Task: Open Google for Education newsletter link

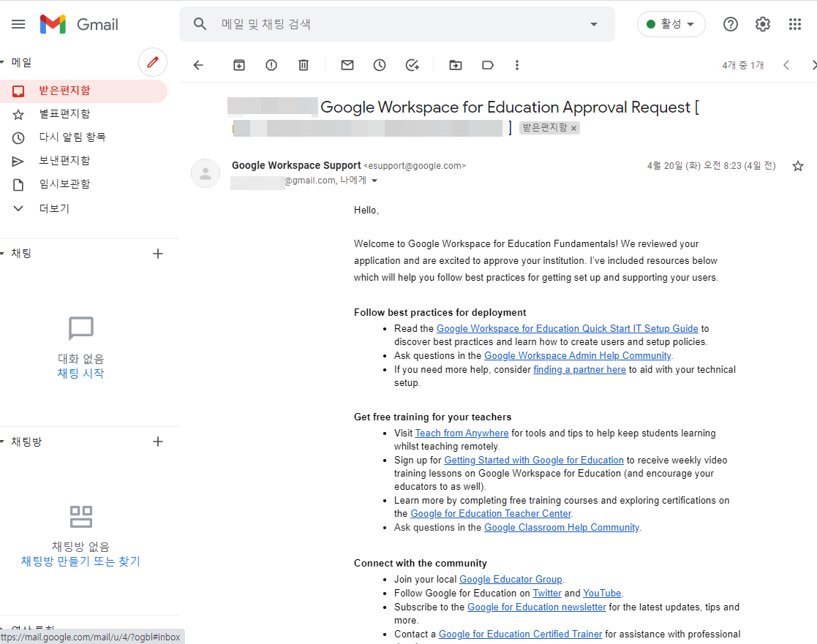Action: coord(537,607)
